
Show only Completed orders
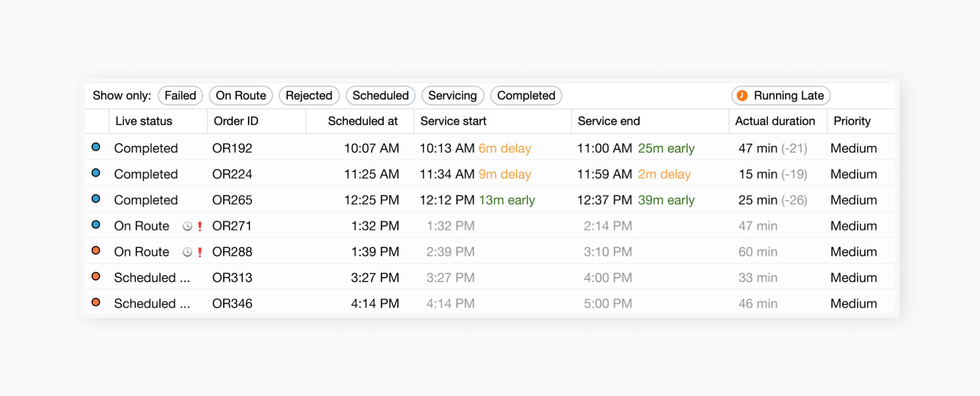pyautogui.click(x=526, y=96)
